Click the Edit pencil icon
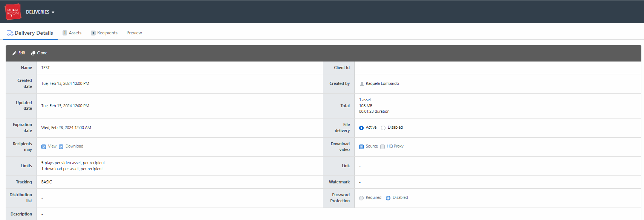The width and height of the screenshot is (644, 220). point(14,53)
